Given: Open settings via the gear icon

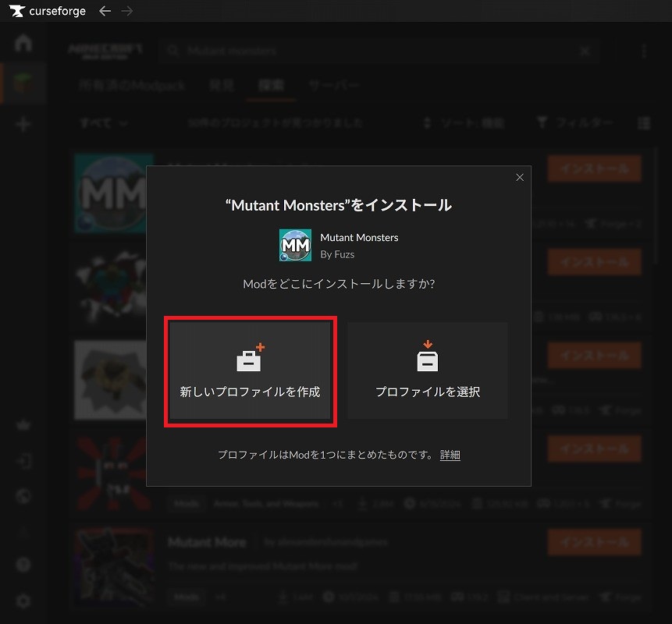Looking at the screenshot, I should coord(23,601).
